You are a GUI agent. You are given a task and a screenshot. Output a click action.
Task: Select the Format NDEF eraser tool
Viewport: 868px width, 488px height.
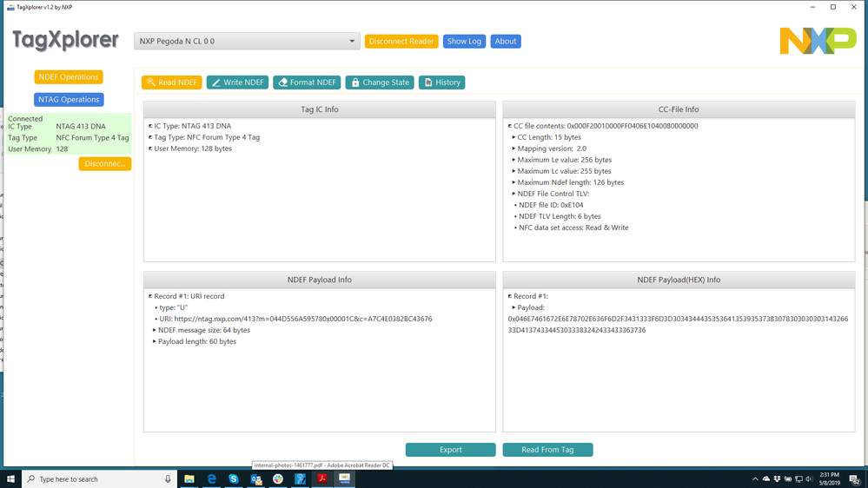[x=307, y=82]
